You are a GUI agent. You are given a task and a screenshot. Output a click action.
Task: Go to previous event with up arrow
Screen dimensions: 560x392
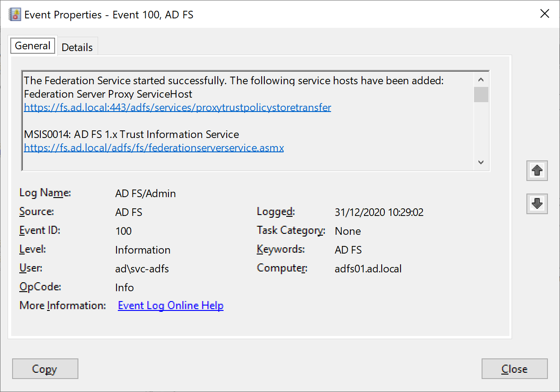pos(537,170)
